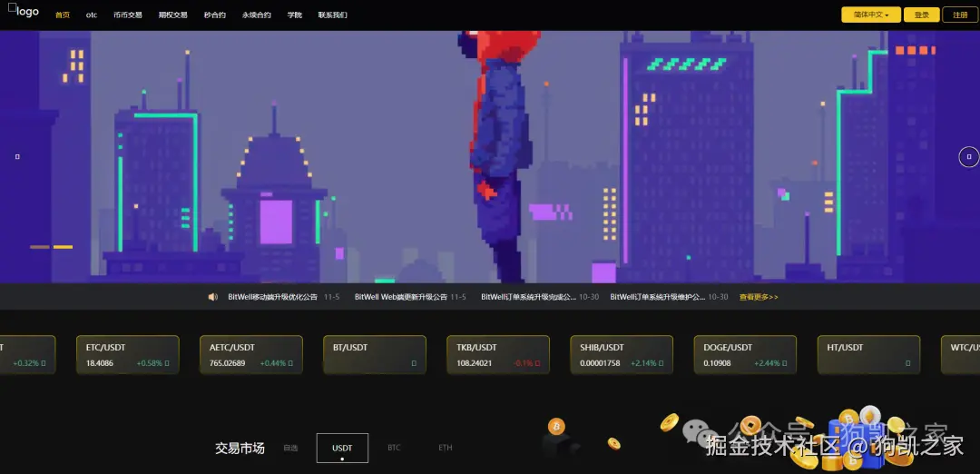Open the 首页 home menu item
Screen dimensions: 980x474
[63, 15]
